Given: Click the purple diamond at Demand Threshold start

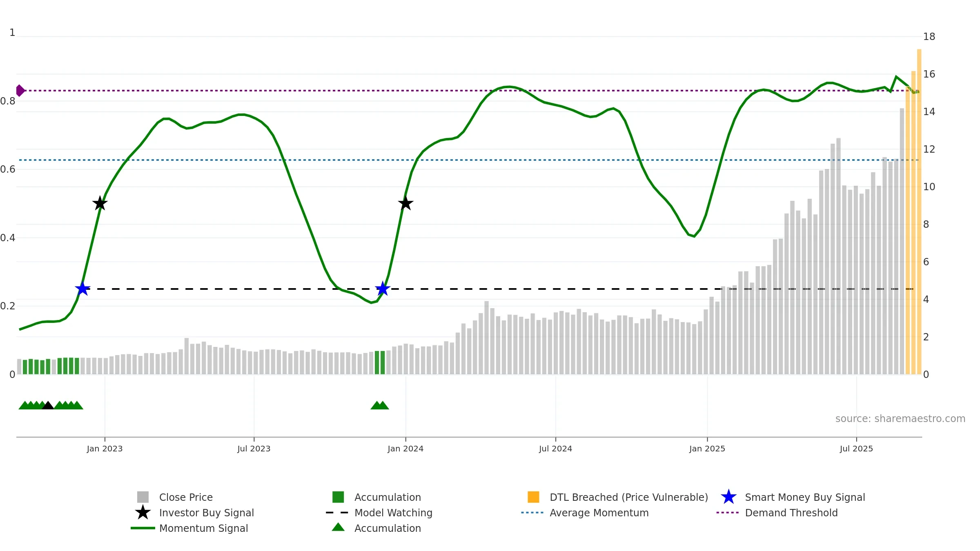Looking at the screenshot, I should (20, 91).
